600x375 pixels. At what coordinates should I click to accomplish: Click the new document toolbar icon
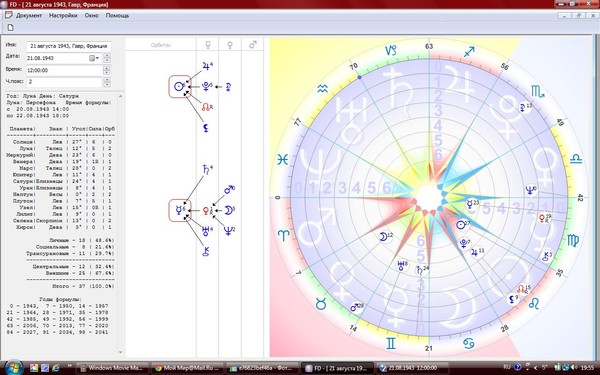point(10,27)
